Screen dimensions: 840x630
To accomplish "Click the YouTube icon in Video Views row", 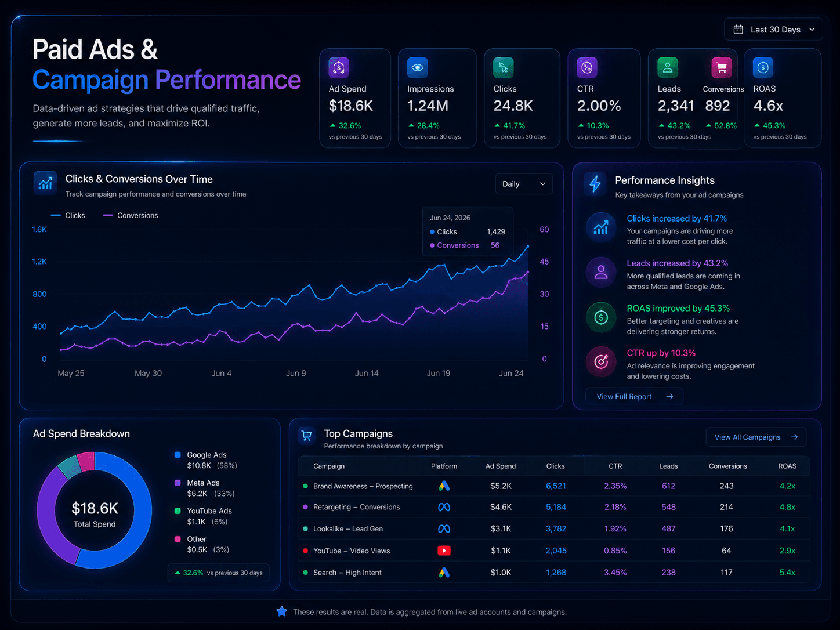I will (x=444, y=551).
